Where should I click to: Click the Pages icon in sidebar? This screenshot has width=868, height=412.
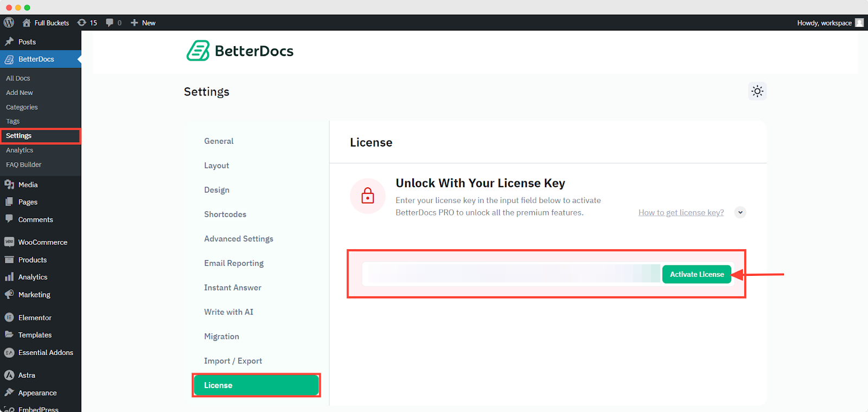(9, 202)
